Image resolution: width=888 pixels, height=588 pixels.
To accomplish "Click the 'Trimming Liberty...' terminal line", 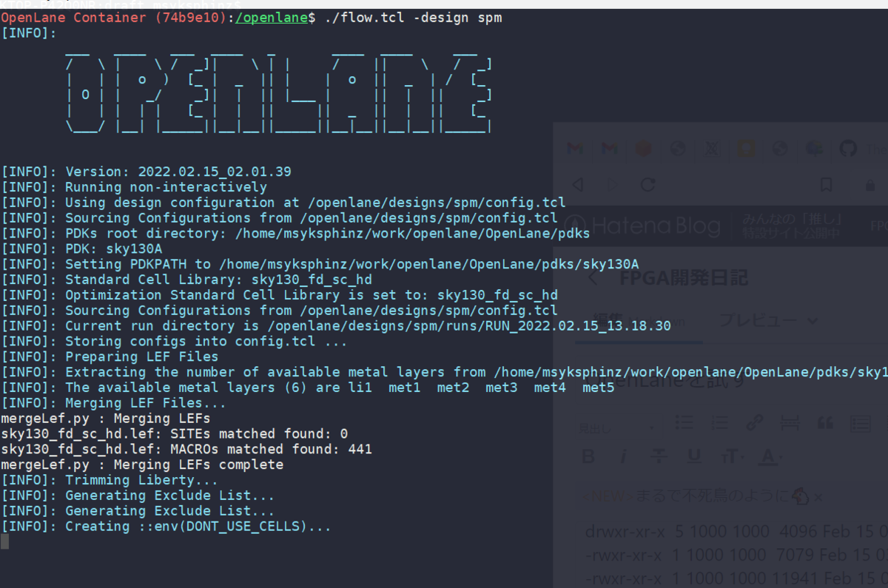I will point(110,480).
